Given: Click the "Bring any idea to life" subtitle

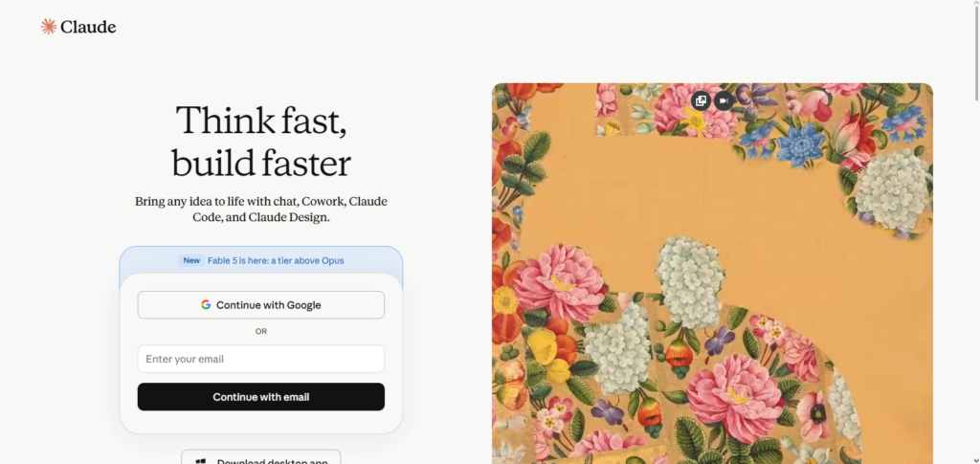Looking at the screenshot, I should (x=261, y=210).
